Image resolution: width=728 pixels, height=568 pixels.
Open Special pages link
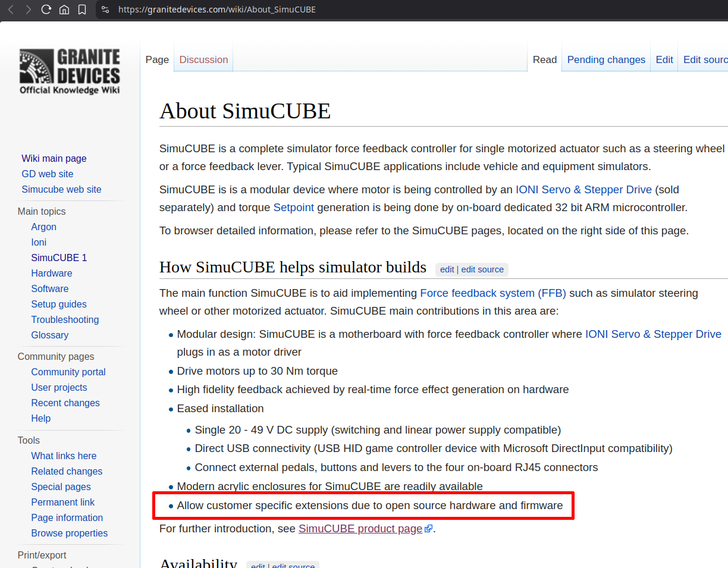tap(61, 487)
